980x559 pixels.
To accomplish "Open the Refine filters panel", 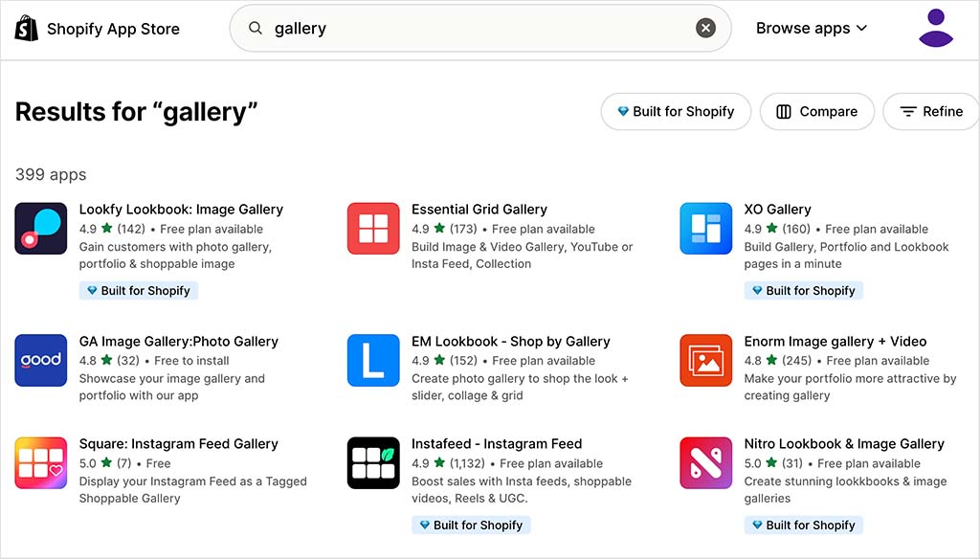I will tap(931, 112).
